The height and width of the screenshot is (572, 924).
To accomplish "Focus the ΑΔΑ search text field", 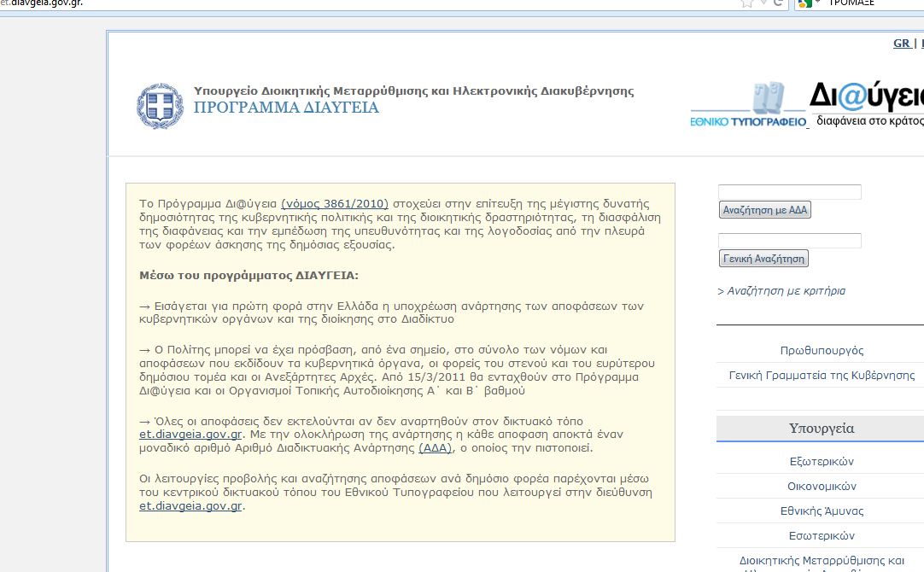I will (x=789, y=192).
